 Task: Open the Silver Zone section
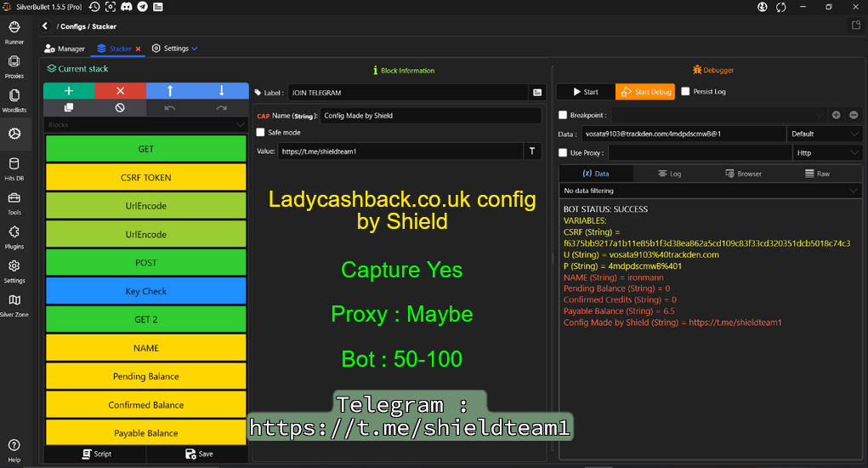(14, 305)
